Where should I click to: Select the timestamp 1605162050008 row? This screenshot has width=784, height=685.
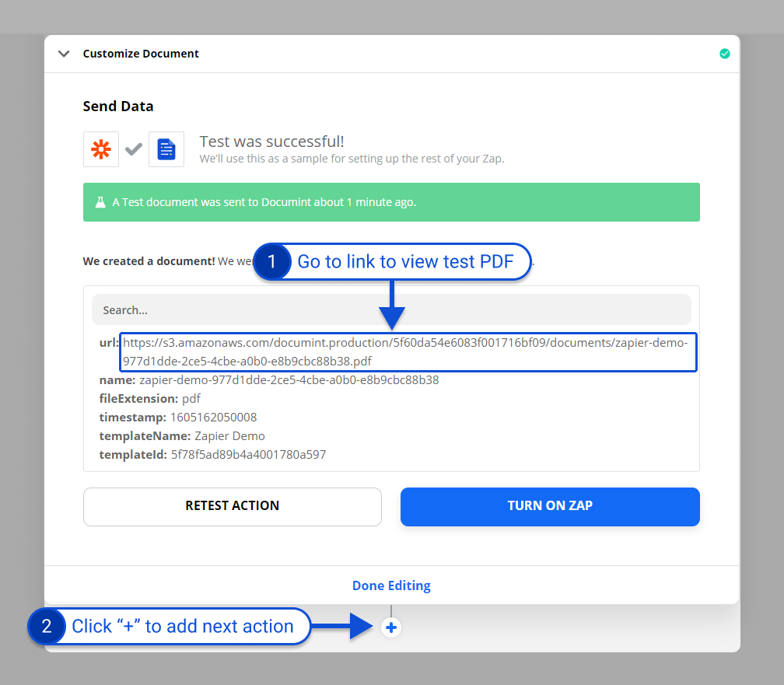pyautogui.click(x=177, y=418)
